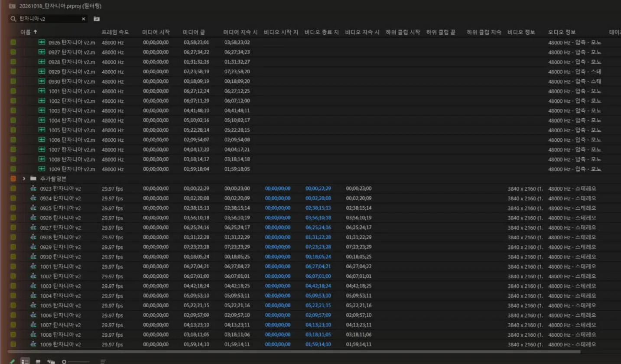Click media end value 07;23;58;19
This screenshot has width=621, height=364.
click(196, 71)
